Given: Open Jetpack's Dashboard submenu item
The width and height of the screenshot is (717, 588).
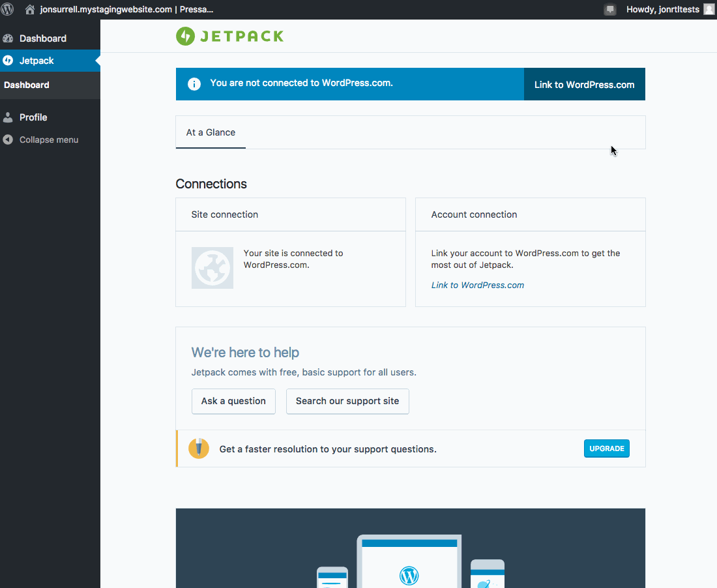Looking at the screenshot, I should click(x=27, y=85).
